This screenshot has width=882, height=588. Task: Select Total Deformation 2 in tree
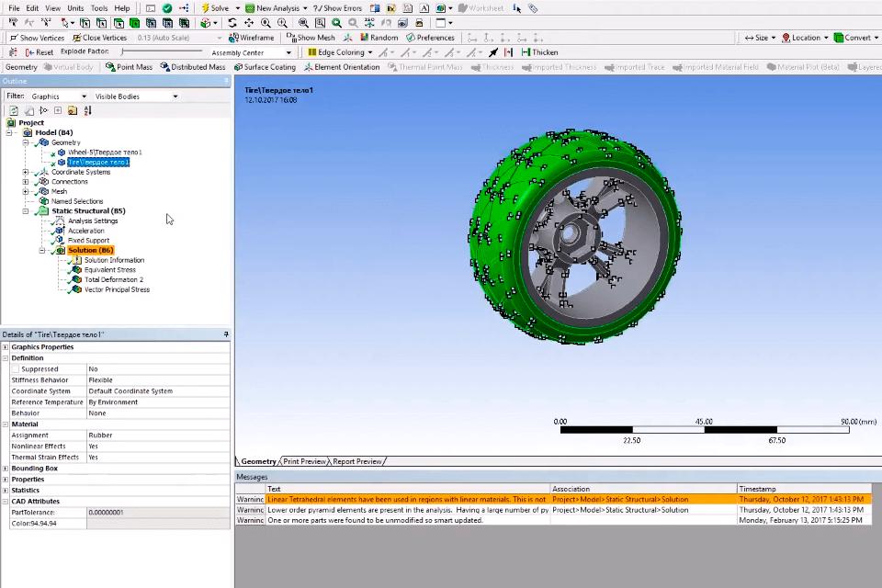(114, 279)
